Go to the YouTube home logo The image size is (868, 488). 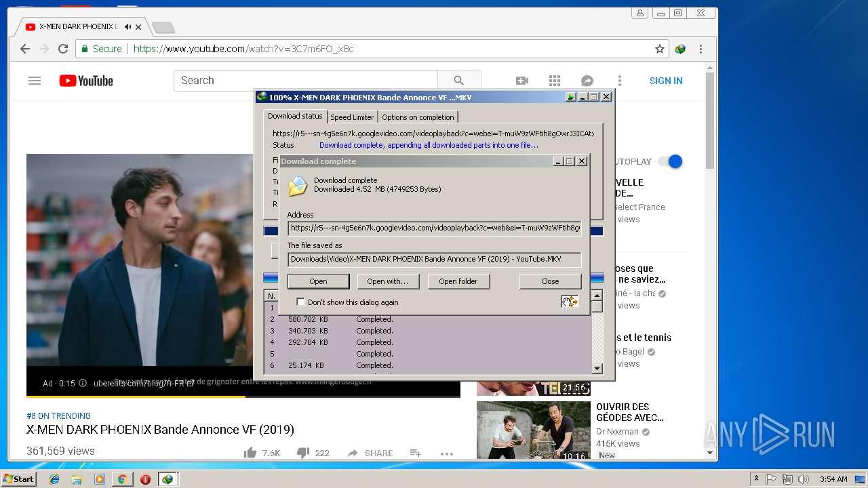coord(86,81)
